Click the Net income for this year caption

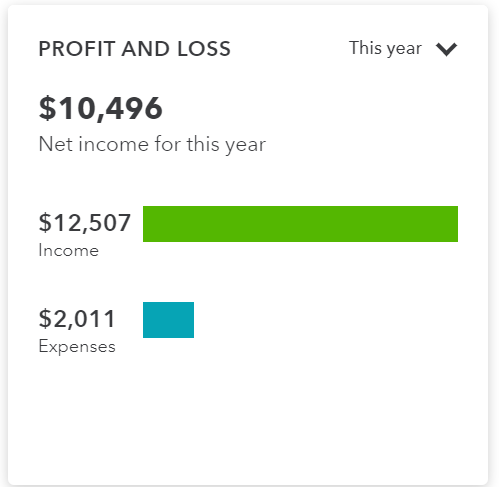tap(152, 144)
